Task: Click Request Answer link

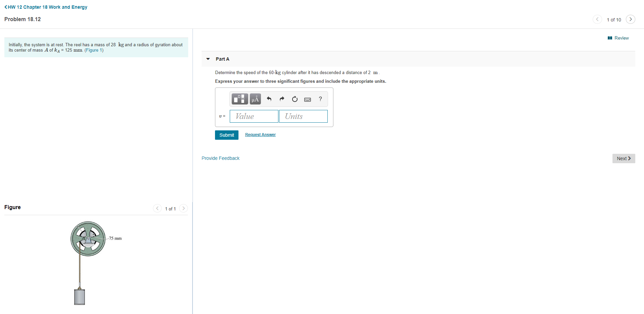Action: point(260,135)
